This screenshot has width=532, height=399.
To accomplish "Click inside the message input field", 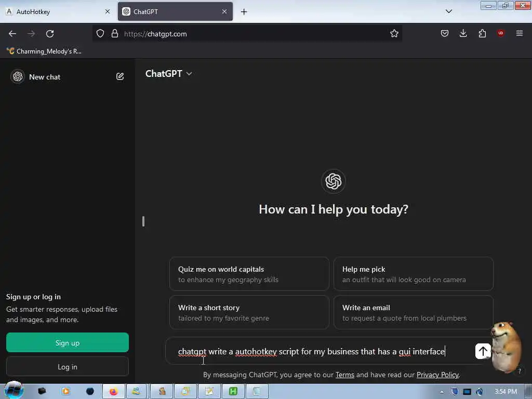I will [319, 351].
